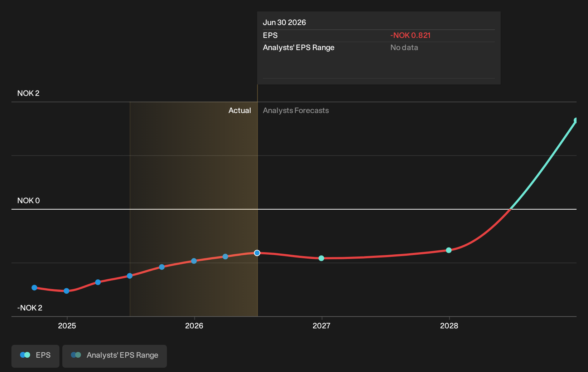Click the 'Jun 30 2026' tooltip date
Viewport: 588px width, 372px height.
click(x=284, y=23)
